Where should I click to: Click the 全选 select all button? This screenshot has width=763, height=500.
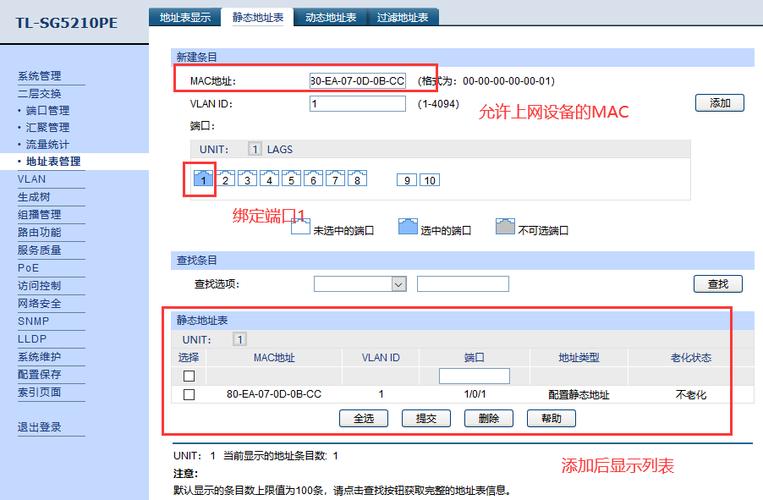tap(363, 418)
